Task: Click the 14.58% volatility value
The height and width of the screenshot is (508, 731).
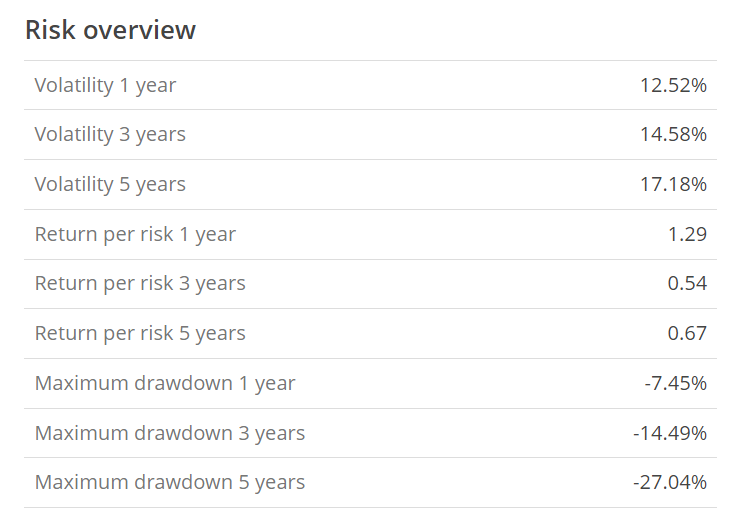Action: point(673,134)
